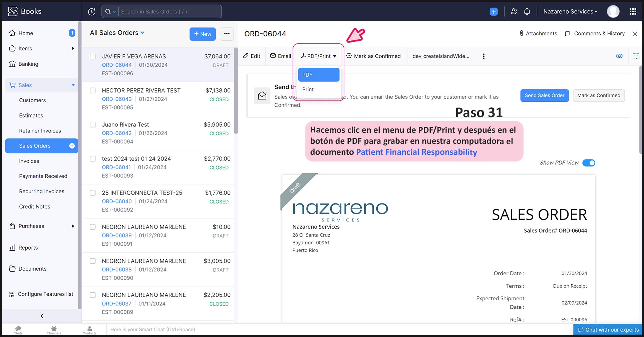Select the Juano Rivera Test checkbox
The width and height of the screenshot is (644, 337).
pyautogui.click(x=93, y=125)
